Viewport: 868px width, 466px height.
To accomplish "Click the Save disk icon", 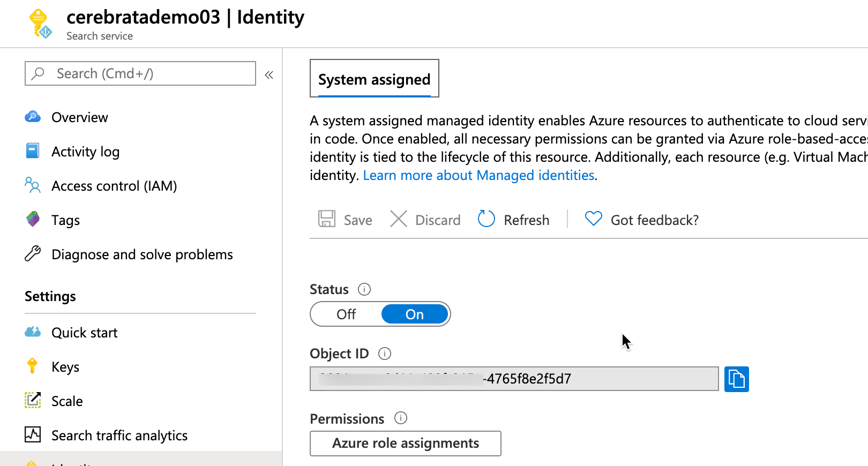I will point(327,219).
